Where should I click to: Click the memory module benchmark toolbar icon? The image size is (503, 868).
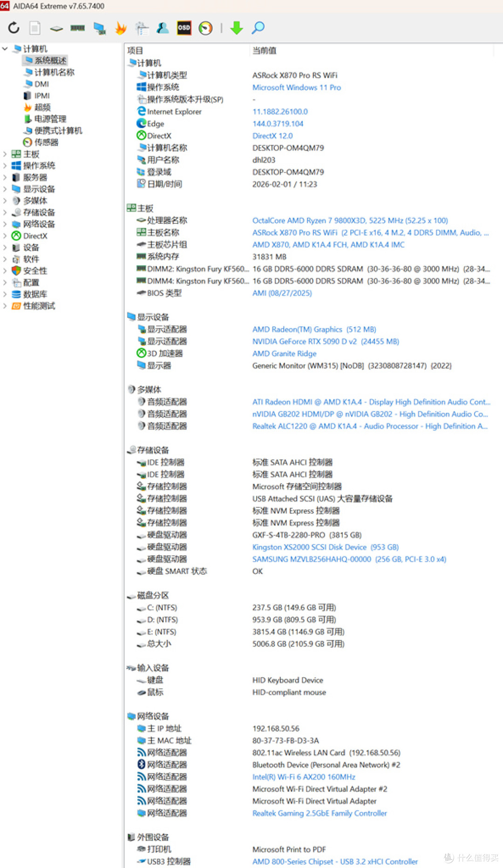click(x=77, y=28)
